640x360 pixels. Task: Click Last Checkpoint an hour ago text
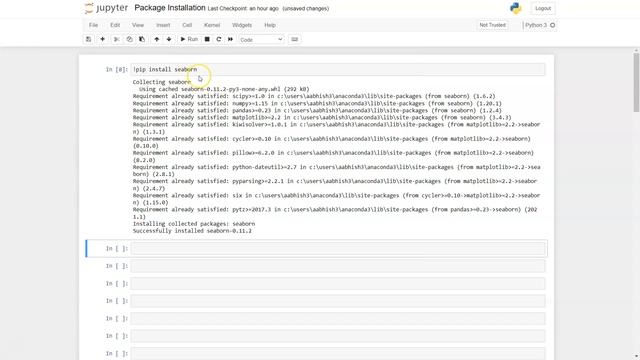[x=243, y=9]
